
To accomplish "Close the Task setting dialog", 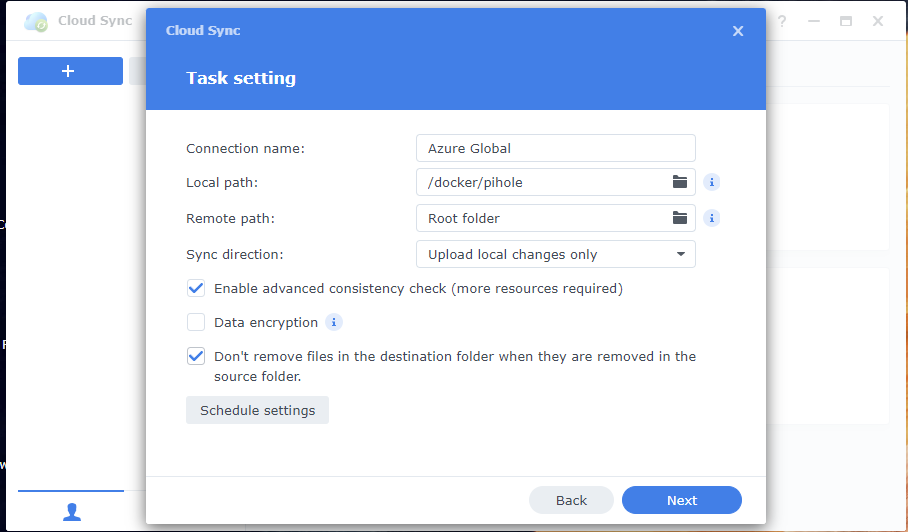I will [738, 31].
